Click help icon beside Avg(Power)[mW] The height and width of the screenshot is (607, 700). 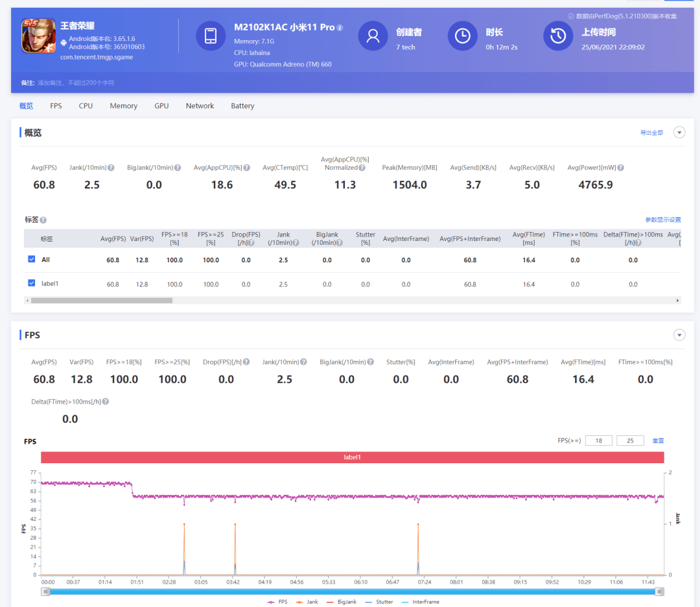coord(620,168)
